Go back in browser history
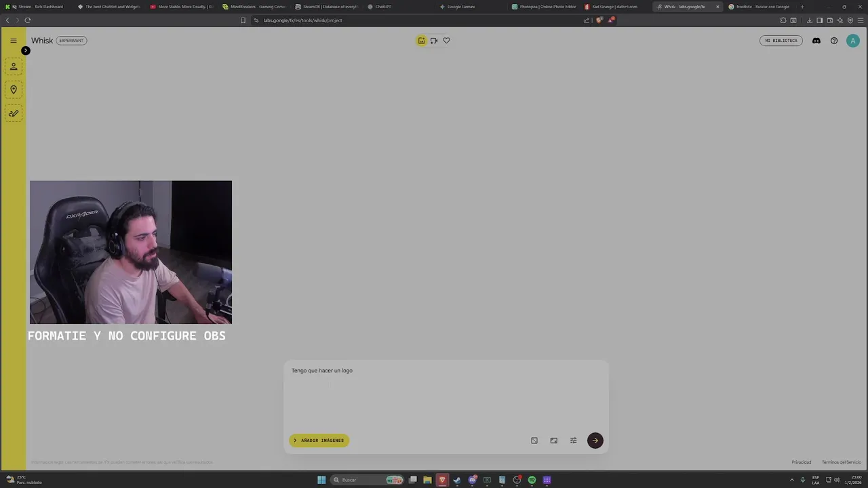This screenshot has height=488, width=868. 7,20
